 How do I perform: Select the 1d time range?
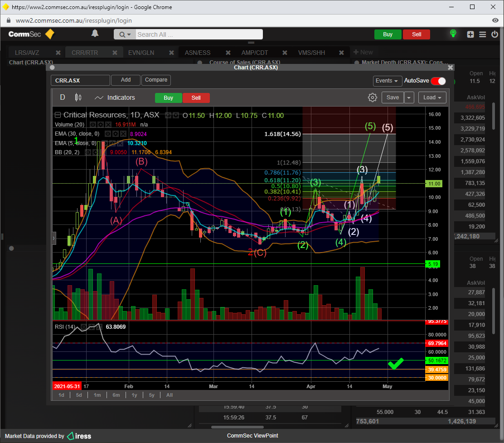(61, 395)
